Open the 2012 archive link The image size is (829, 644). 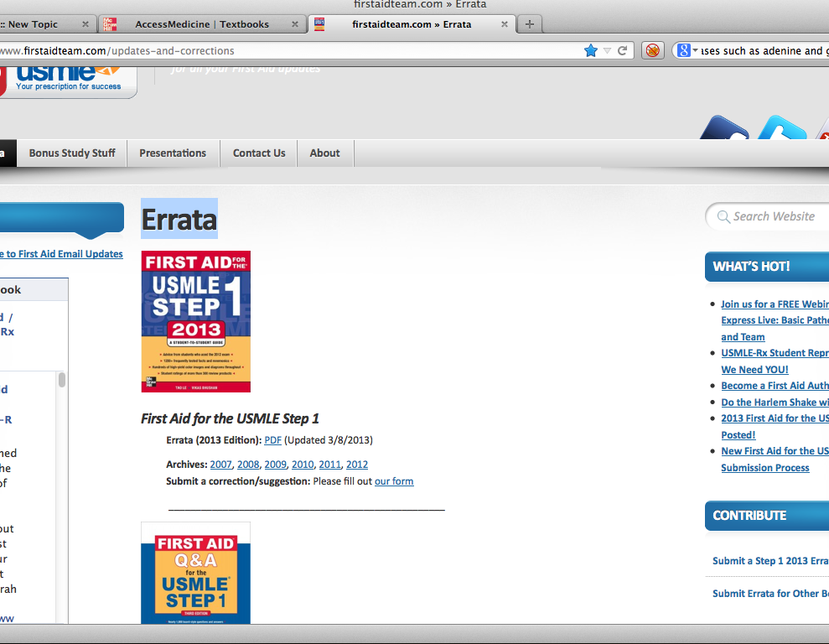357,465
